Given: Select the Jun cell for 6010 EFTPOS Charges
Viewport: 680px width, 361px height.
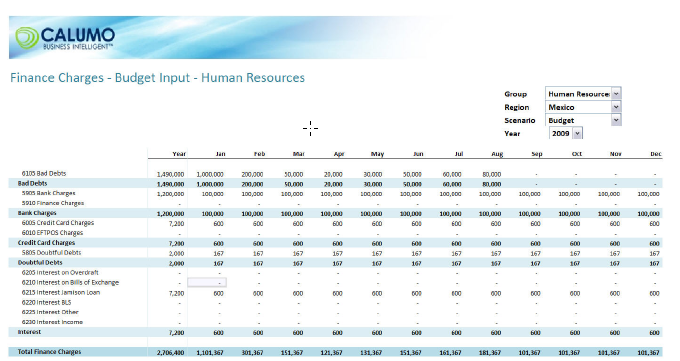Looking at the screenshot, I should (x=417, y=233).
